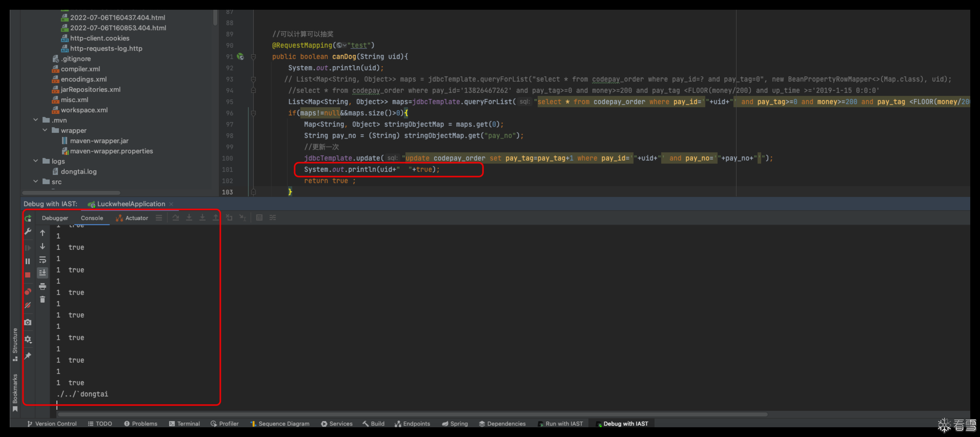Switch to the Debugger tab

55,218
